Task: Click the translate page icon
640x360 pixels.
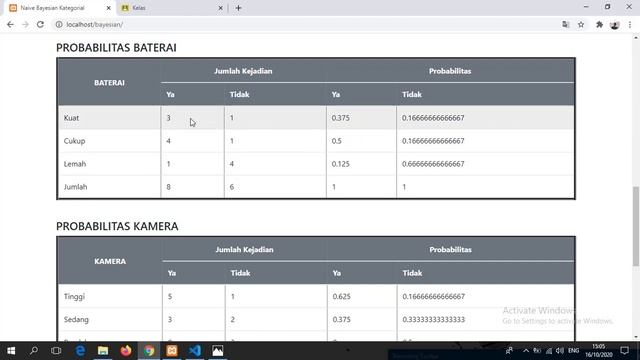Action: [565, 24]
